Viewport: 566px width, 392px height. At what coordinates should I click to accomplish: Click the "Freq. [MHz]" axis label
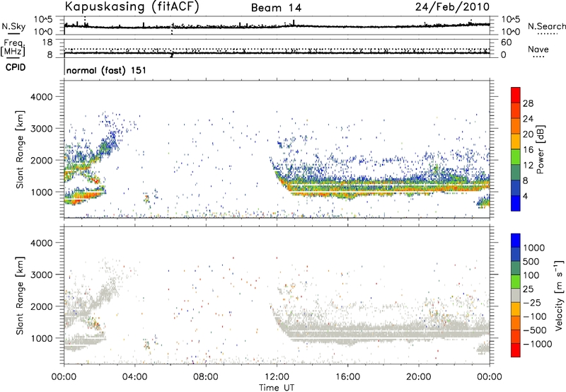click(x=13, y=47)
